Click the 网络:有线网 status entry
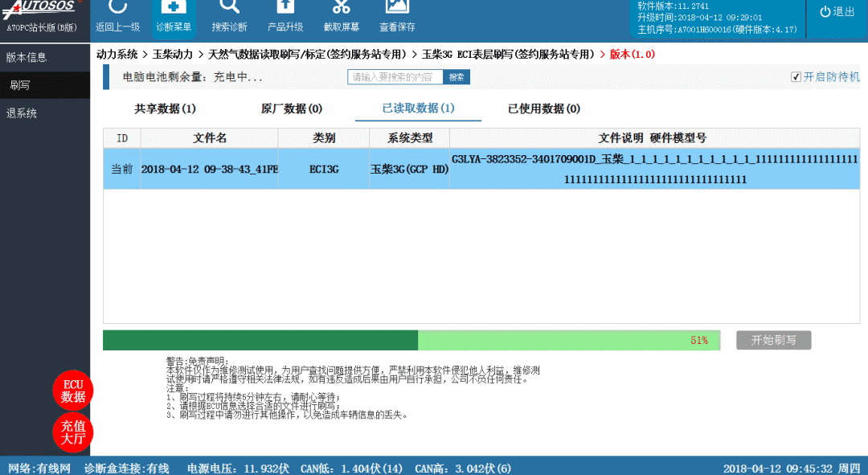This screenshot has width=868, height=475. click(x=39, y=469)
